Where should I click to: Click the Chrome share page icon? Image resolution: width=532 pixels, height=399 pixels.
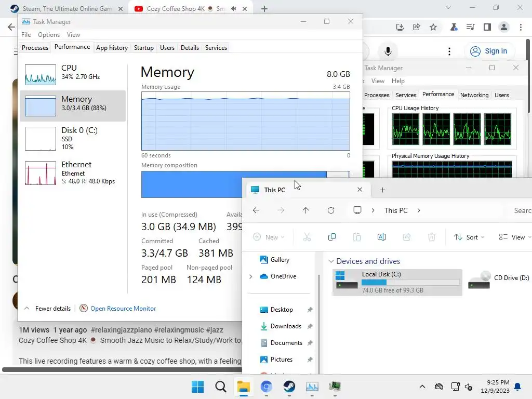(x=416, y=27)
